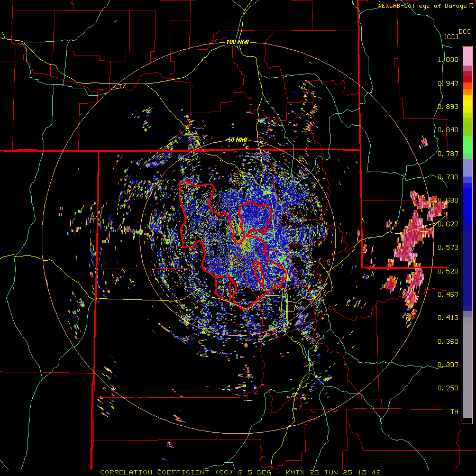Screen dimensions: 476x476
Task: Click the KMTX radar site identifier
Action: click(x=296, y=472)
